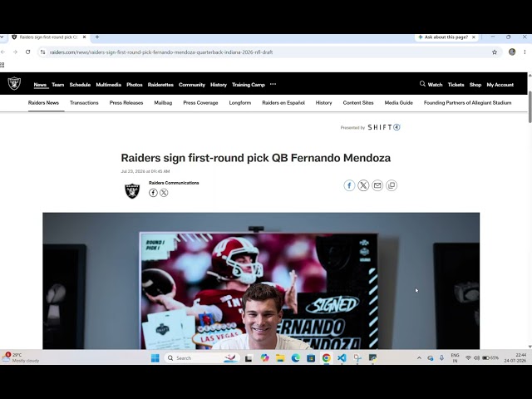Click the Tickets link

[456, 85]
